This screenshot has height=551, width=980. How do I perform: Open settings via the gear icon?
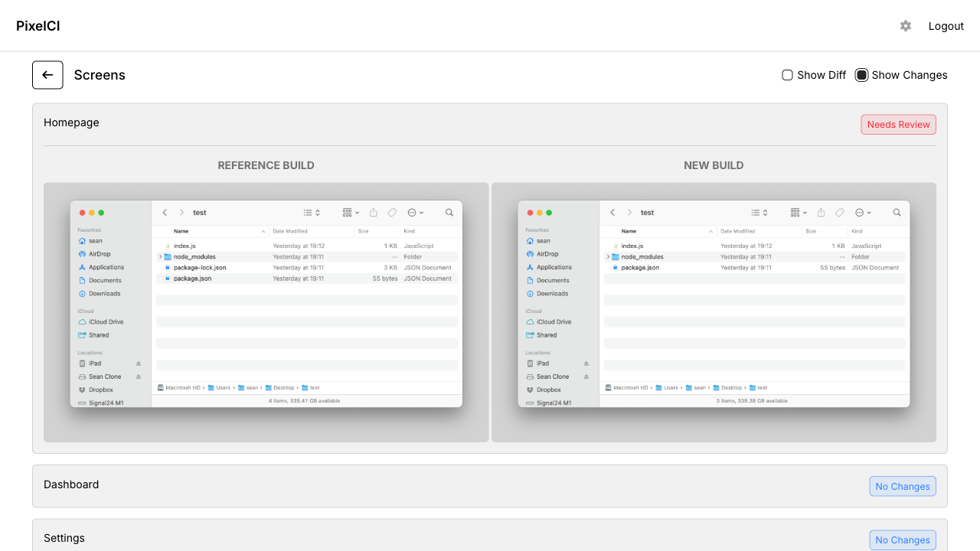pos(906,26)
